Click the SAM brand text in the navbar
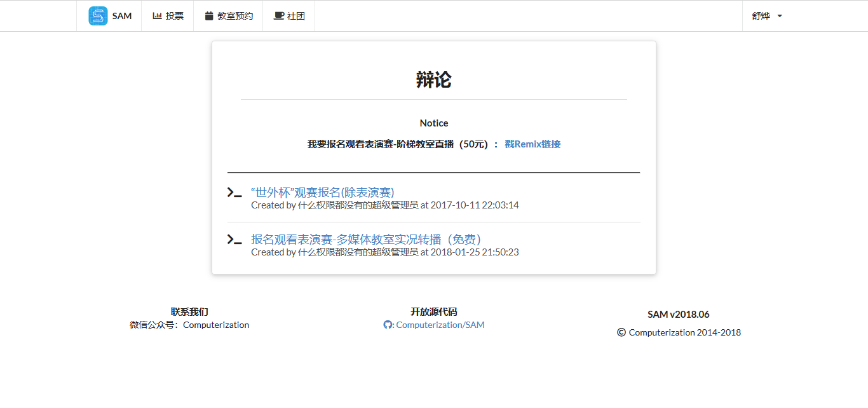This screenshot has height=408, width=868. click(x=122, y=16)
